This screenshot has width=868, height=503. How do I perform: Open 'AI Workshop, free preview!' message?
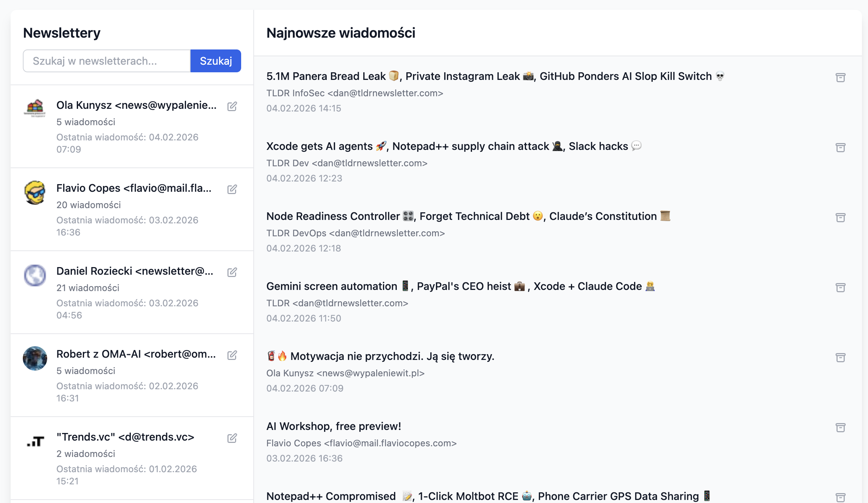(x=334, y=426)
